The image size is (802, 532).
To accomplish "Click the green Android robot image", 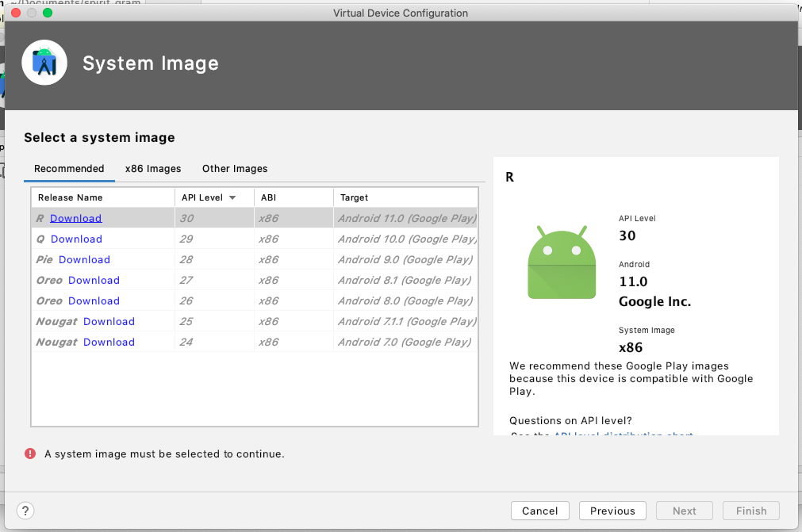I will (x=562, y=262).
